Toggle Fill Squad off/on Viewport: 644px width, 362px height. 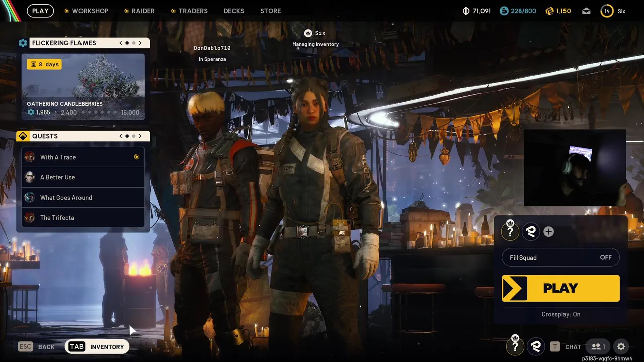[x=560, y=258]
